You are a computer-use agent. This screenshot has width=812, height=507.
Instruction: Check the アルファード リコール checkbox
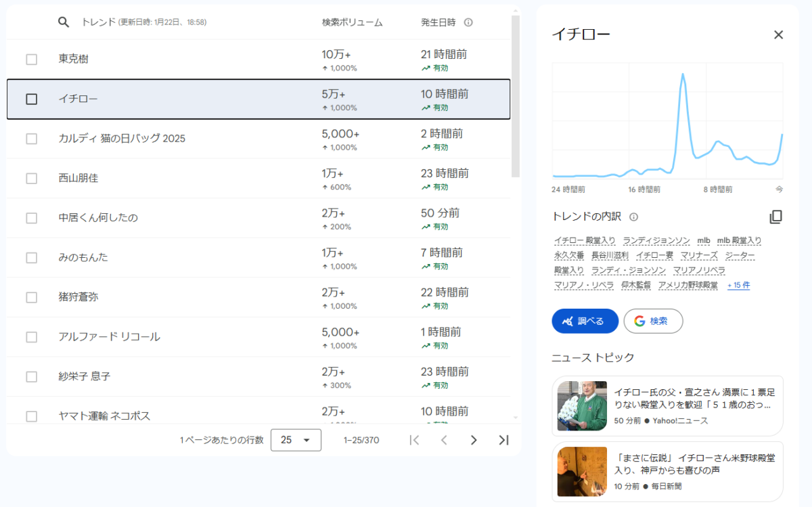pyautogui.click(x=32, y=337)
